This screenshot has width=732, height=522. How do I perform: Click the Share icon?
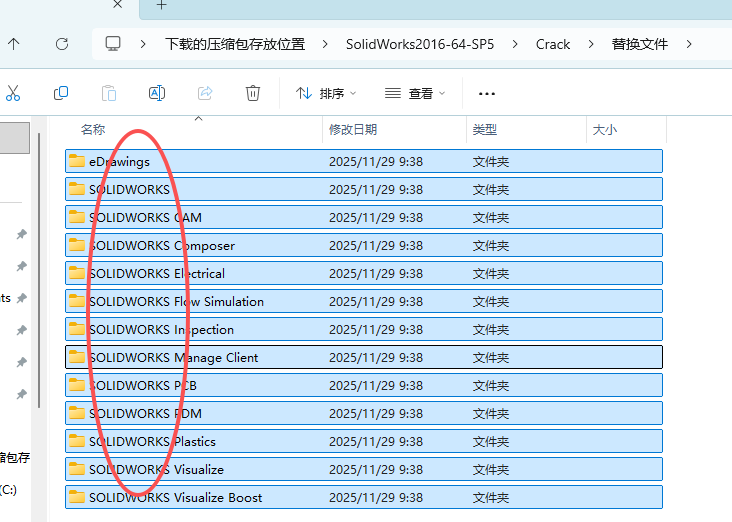tap(205, 93)
